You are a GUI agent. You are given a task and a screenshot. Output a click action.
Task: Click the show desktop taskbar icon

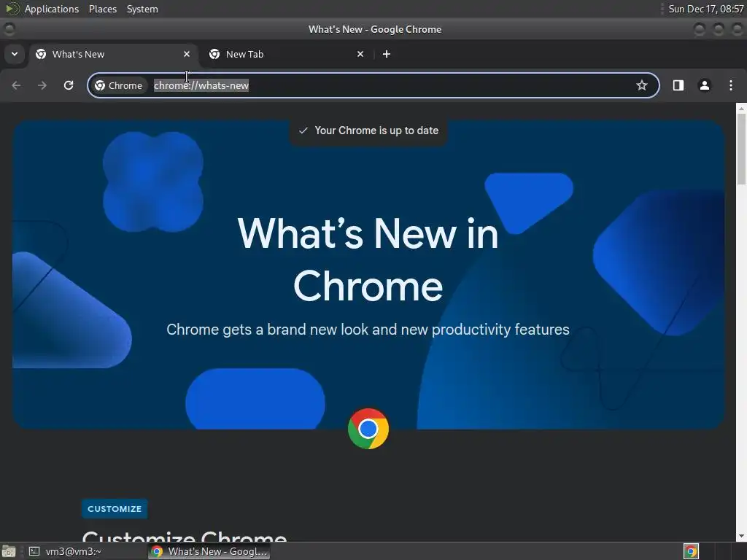coord(9,551)
